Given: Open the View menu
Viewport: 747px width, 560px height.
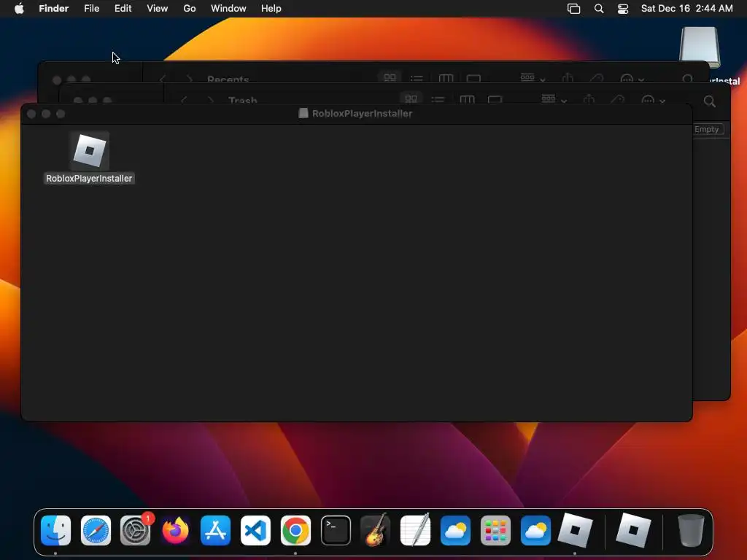Looking at the screenshot, I should 158,9.
